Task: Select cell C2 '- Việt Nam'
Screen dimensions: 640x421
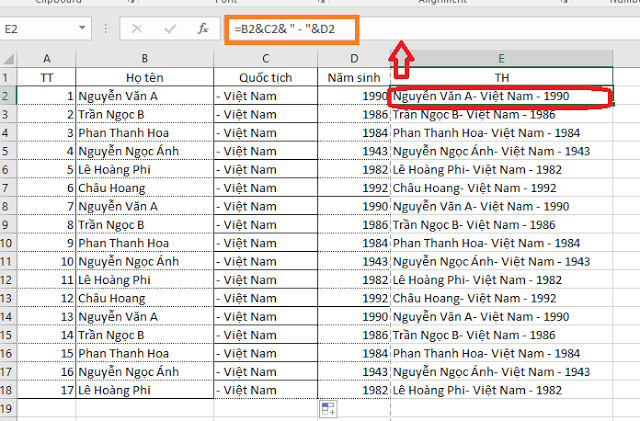Action: 265,96
